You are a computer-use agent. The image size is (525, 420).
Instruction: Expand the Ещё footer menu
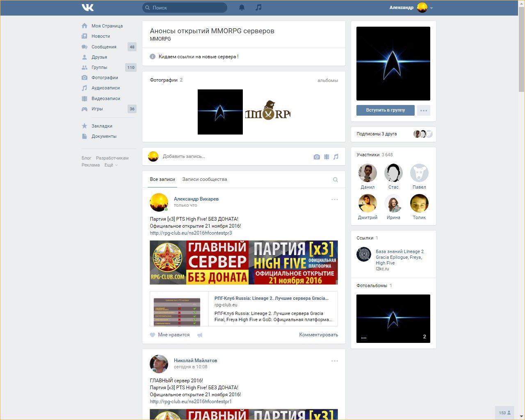click(111, 165)
